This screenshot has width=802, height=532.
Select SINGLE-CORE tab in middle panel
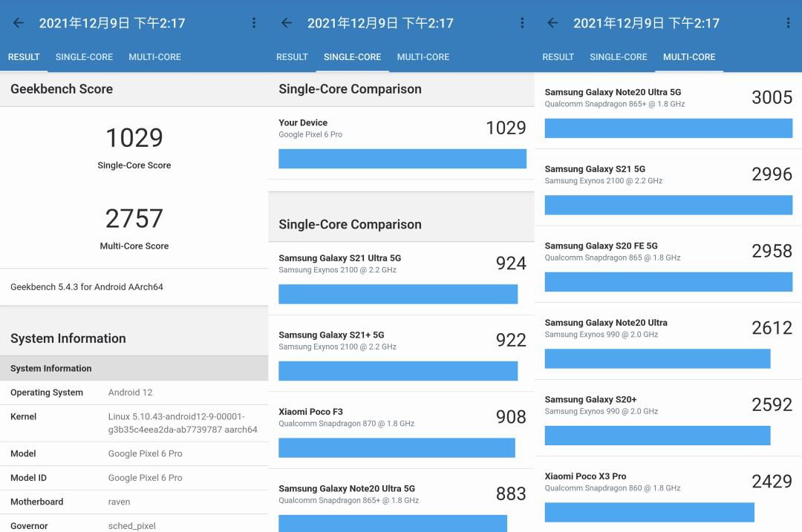click(x=353, y=57)
